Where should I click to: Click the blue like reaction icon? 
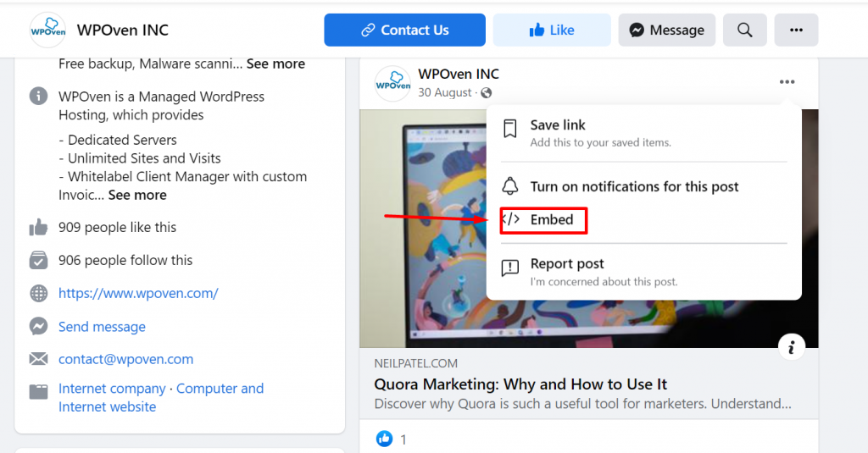tap(384, 439)
